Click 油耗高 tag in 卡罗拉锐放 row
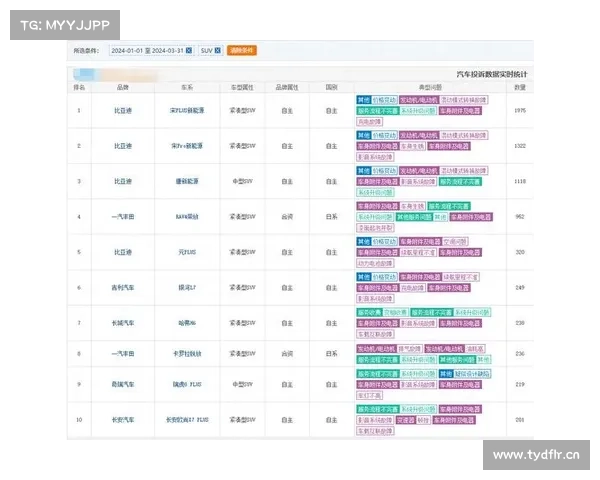The width and height of the screenshot is (600, 480). (x=475, y=349)
